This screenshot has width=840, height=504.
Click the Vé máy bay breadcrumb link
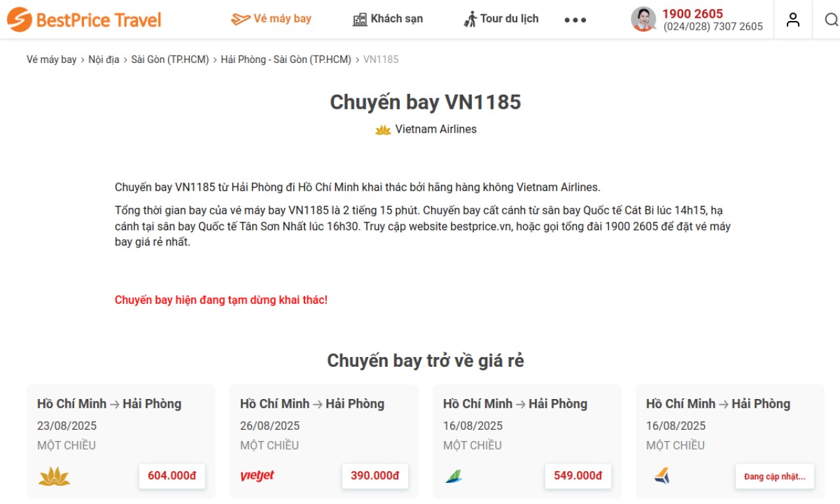pyautogui.click(x=52, y=60)
